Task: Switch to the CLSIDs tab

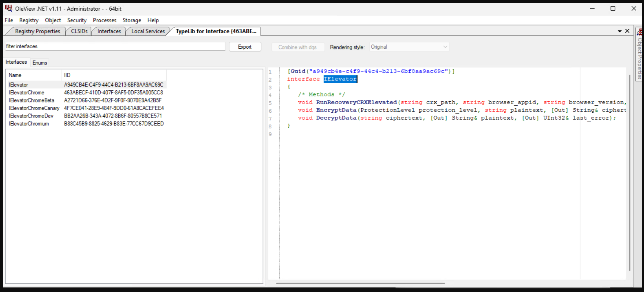Action: (x=79, y=31)
